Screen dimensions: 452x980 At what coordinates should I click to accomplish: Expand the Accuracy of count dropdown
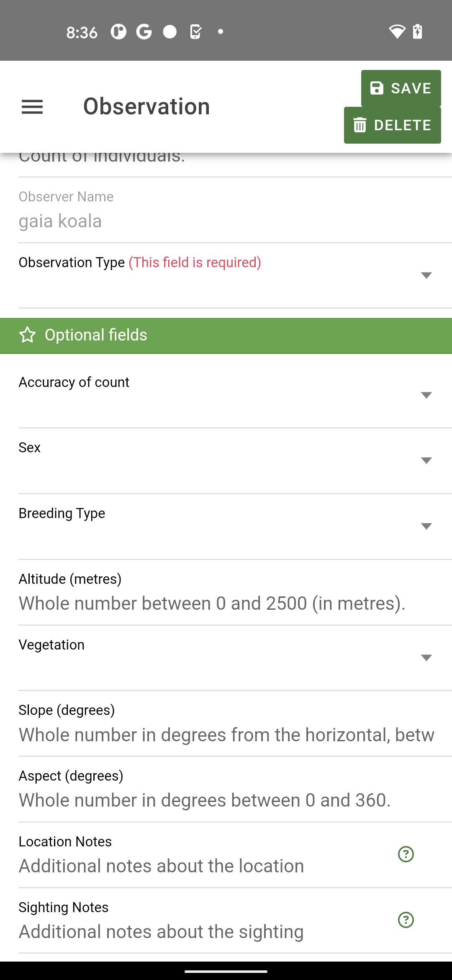pyautogui.click(x=426, y=395)
